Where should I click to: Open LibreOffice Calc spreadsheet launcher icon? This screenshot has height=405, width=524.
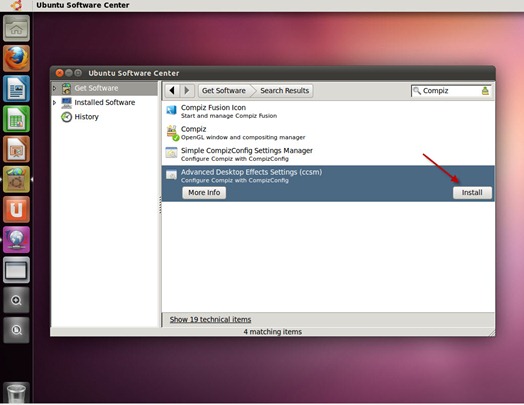(16, 119)
